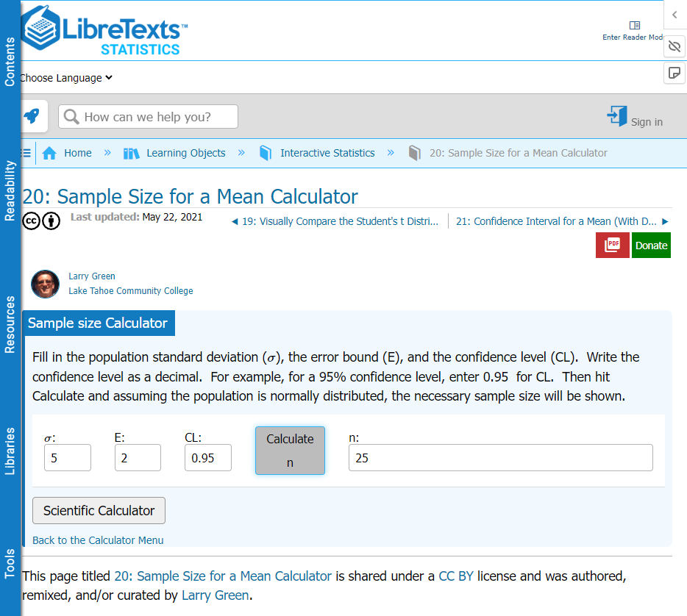The height and width of the screenshot is (616, 687).
Task: Click the E error bound field
Action: click(138, 457)
